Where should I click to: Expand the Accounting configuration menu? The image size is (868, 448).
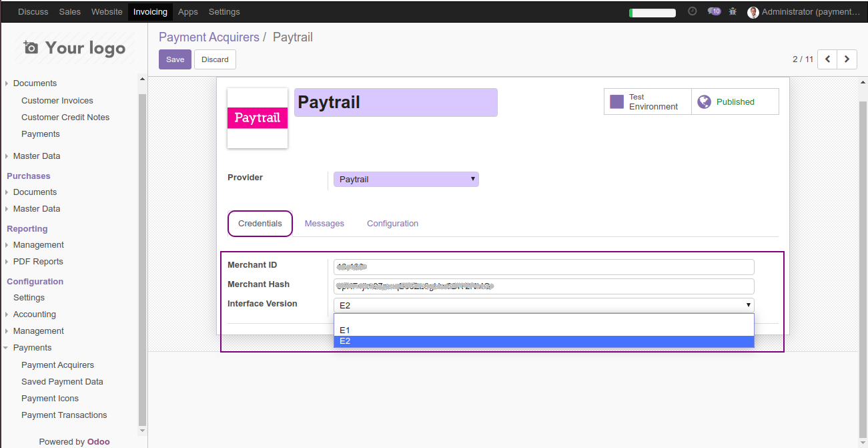tap(35, 314)
